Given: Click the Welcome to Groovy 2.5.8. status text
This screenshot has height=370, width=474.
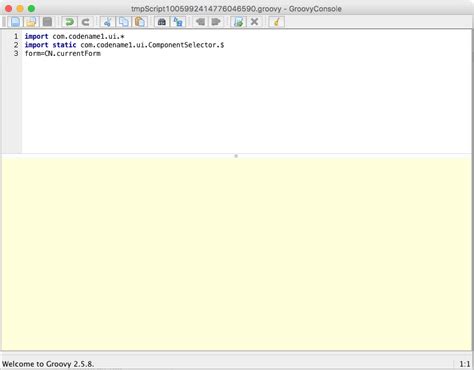Looking at the screenshot, I should [48, 364].
